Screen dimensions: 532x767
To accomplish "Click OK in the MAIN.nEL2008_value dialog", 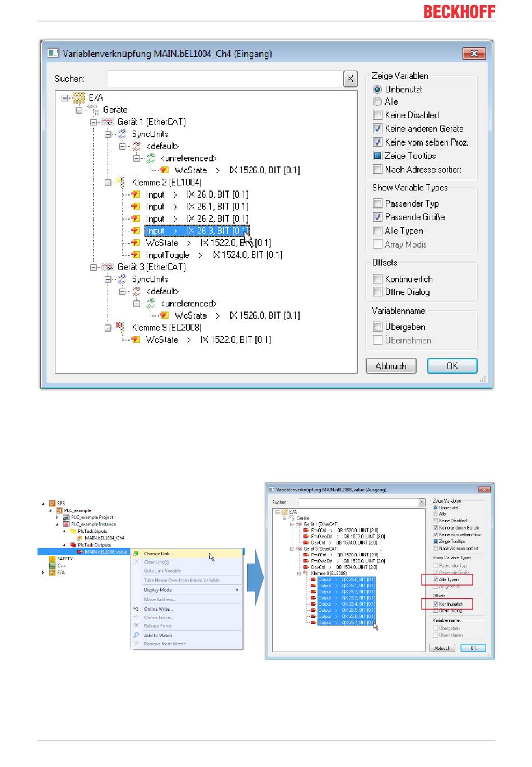I will (473, 648).
